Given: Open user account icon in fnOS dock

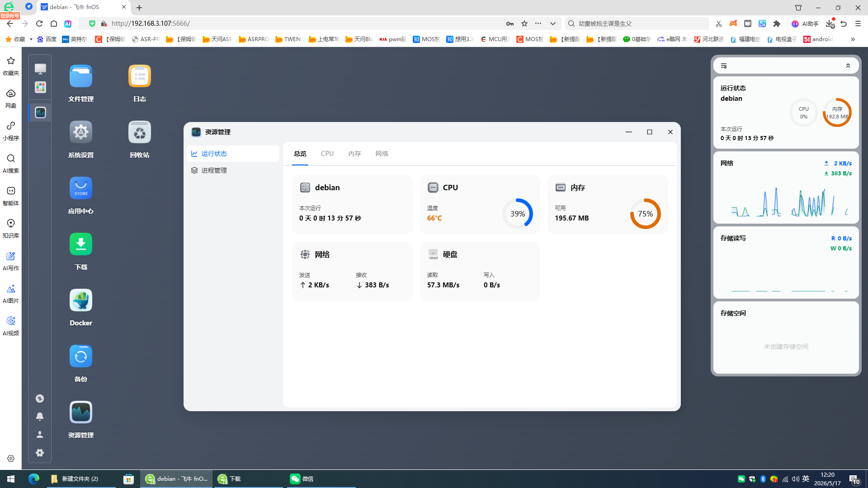Looking at the screenshot, I should (40, 434).
